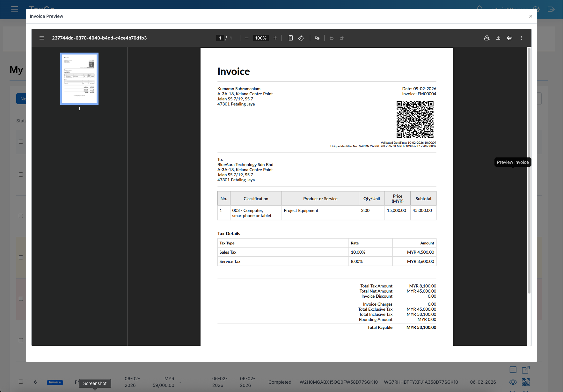
Task: Rotate the invoice page counterclockwise
Action: pyautogui.click(x=301, y=38)
